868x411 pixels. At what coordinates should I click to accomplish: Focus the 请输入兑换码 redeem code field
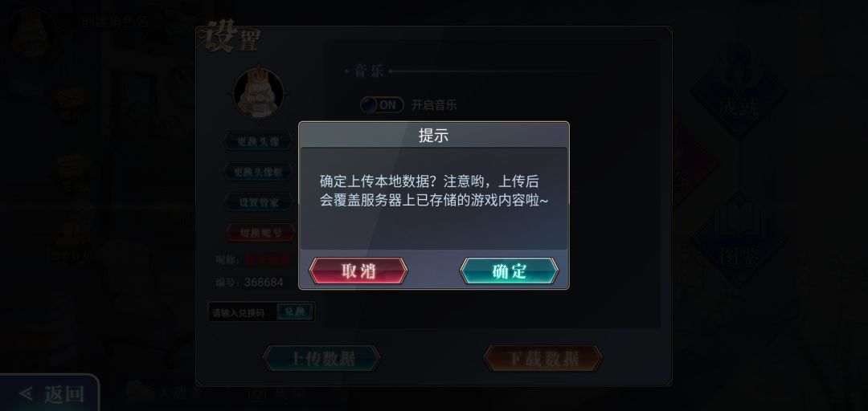(243, 312)
